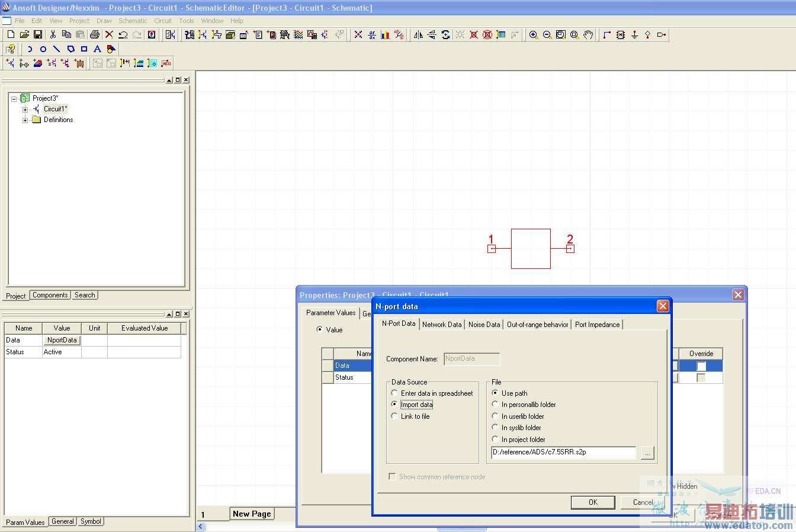
Task: Click the Print icon
Action: tap(94, 35)
